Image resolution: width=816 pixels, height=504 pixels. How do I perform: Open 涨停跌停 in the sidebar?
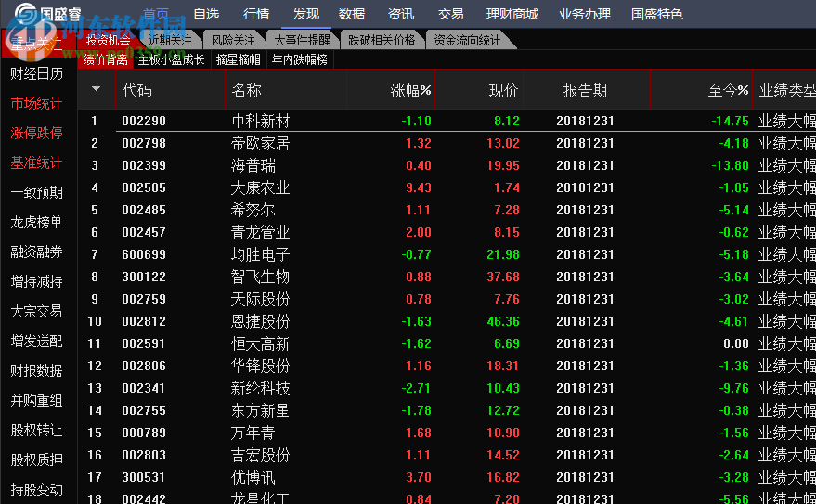[x=36, y=133]
